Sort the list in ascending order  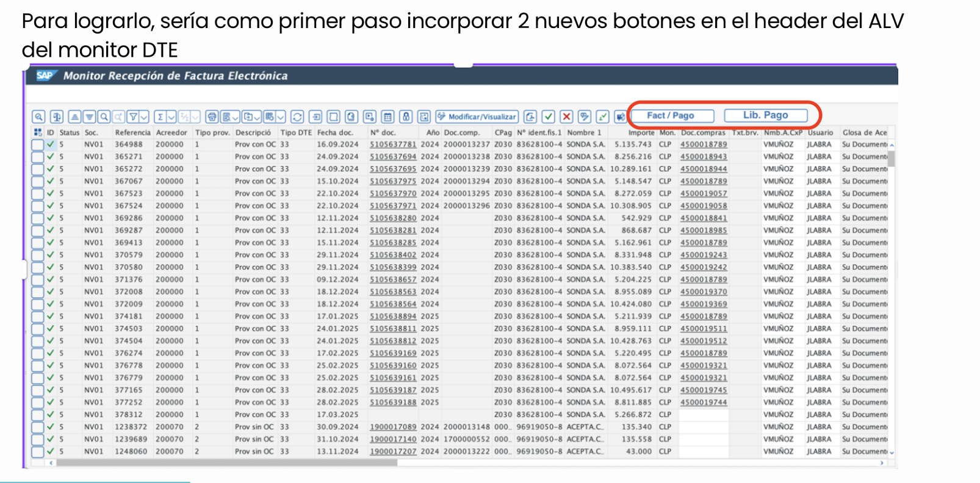(74, 116)
